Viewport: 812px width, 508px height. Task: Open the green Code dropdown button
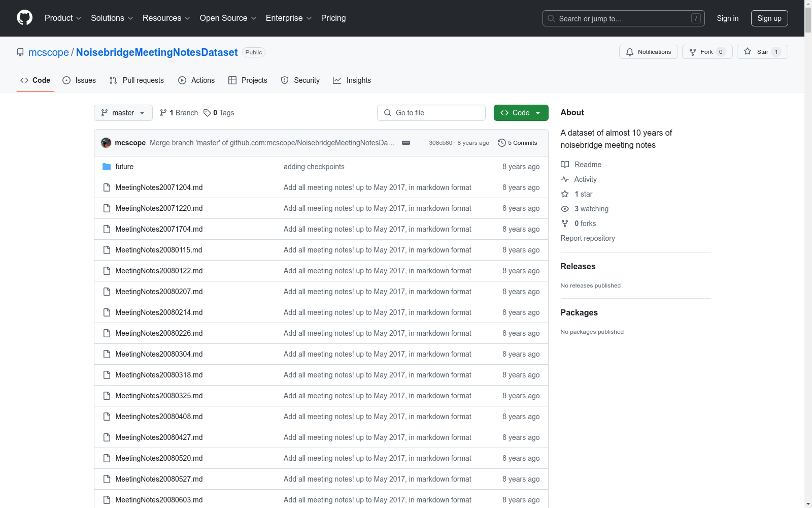coord(521,113)
